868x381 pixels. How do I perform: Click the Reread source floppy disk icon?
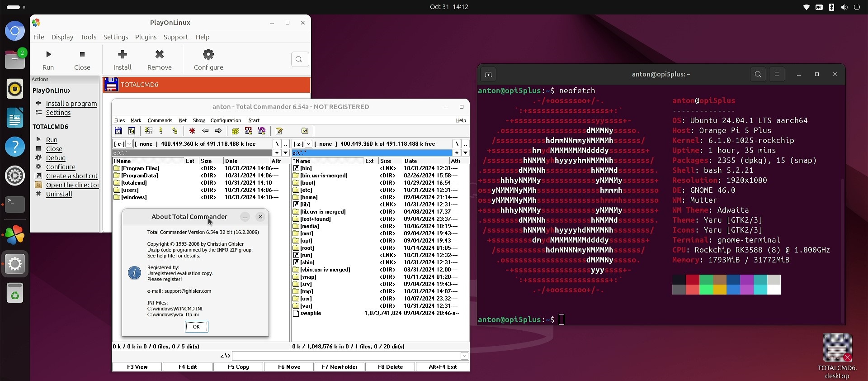(118, 131)
